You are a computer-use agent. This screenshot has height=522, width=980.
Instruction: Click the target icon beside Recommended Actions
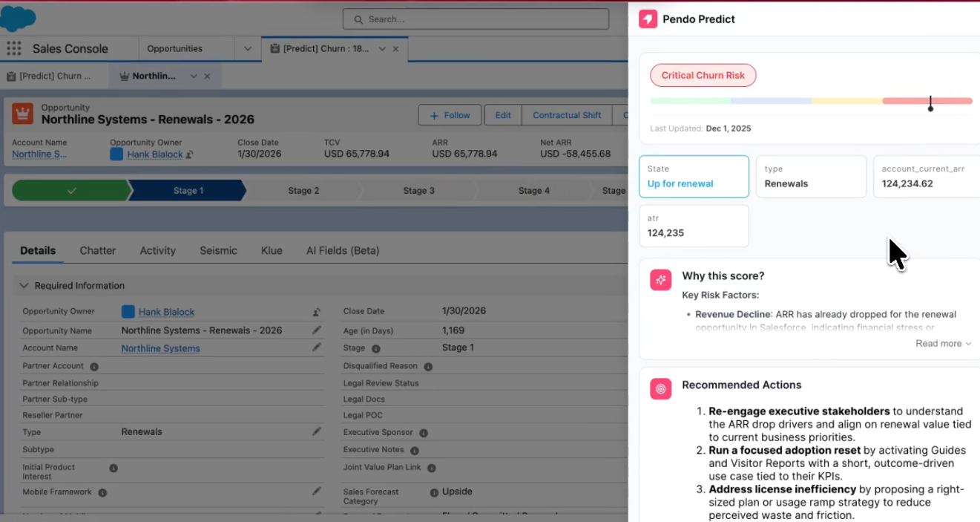[x=660, y=388]
